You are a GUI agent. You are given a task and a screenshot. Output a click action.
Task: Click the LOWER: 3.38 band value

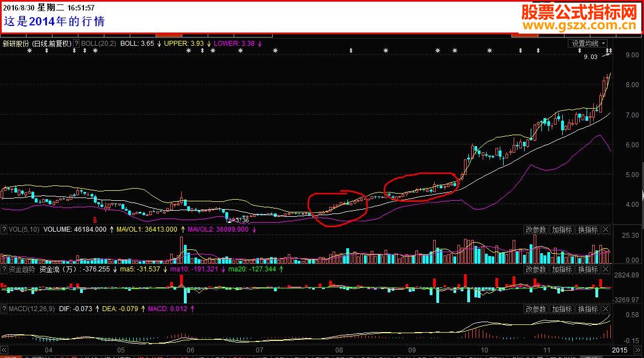point(234,44)
